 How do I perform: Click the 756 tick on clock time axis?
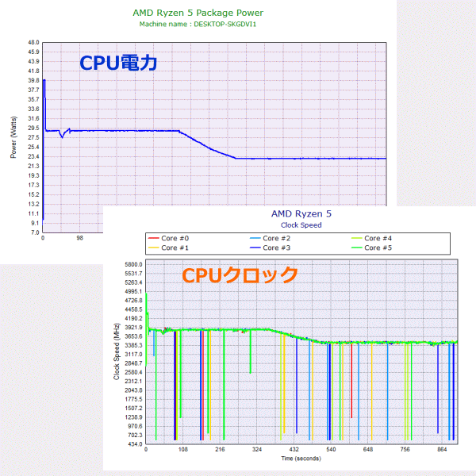pos(405,449)
